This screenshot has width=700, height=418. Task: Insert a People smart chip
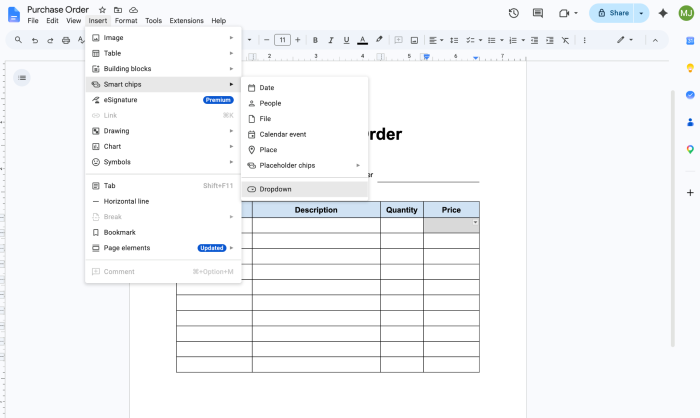pyautogui.click(x=305, y=104)
